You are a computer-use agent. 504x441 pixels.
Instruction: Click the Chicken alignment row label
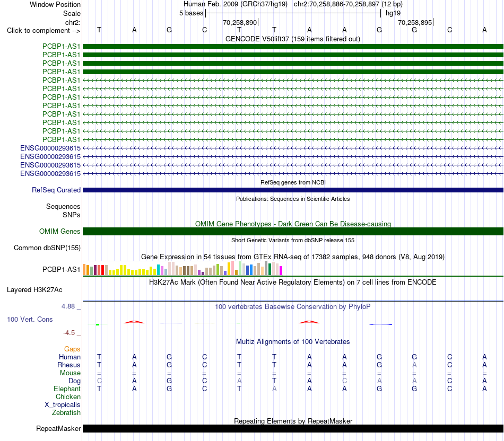tap(68, 397)
